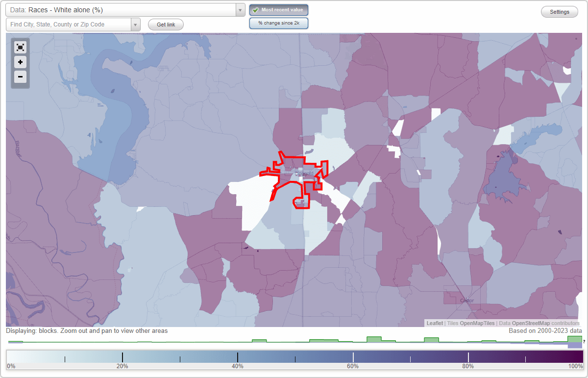This screenshot has height=378, width=588.
Task: Click the zoom out button on the map
Action: 20,77
